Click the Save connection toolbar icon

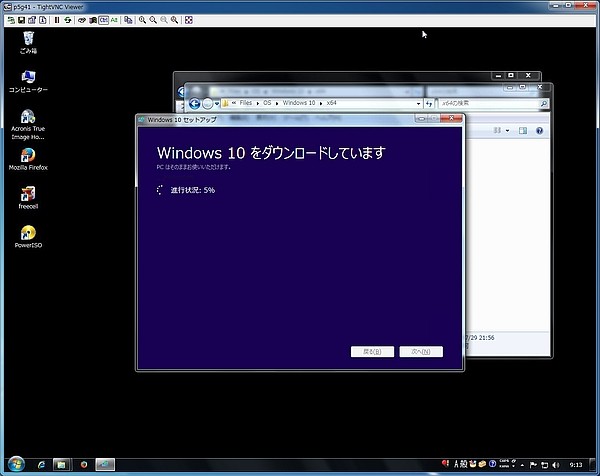click(x=22, y=20)
